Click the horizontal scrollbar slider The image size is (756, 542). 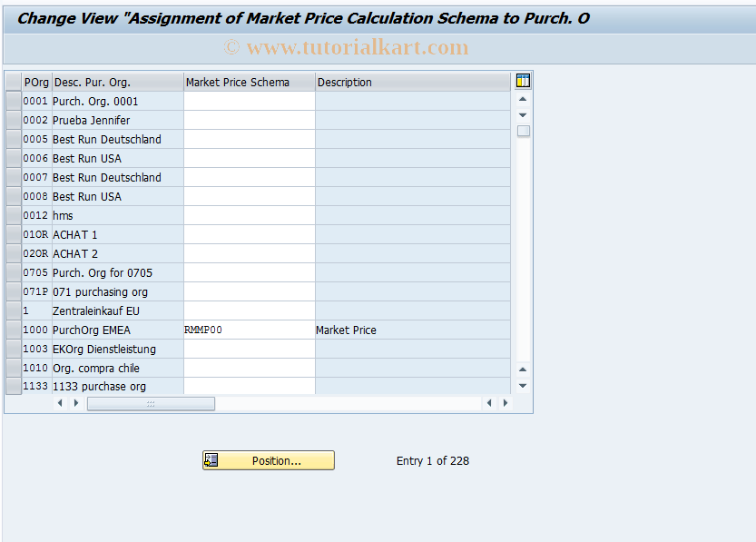tap(151, 403)
